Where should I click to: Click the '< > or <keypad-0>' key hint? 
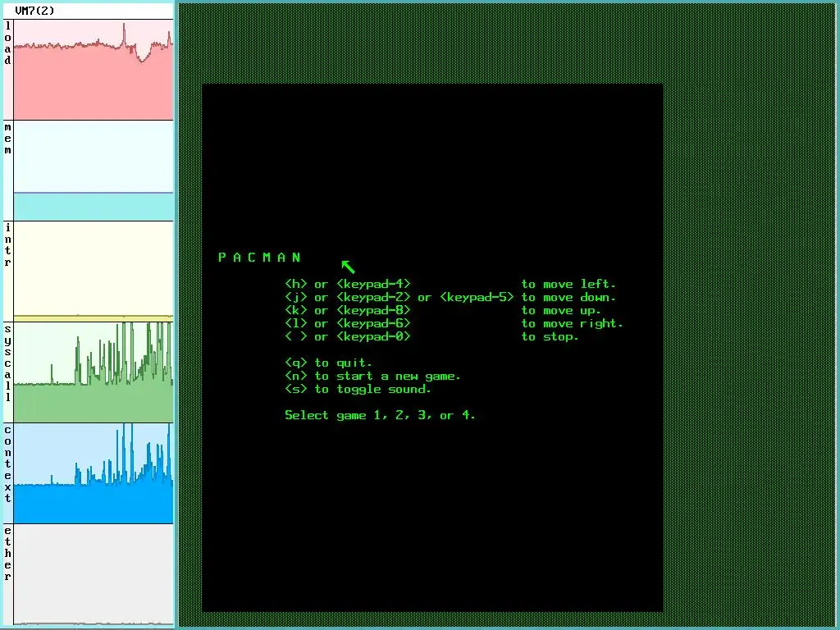click(x=348, y=336)
